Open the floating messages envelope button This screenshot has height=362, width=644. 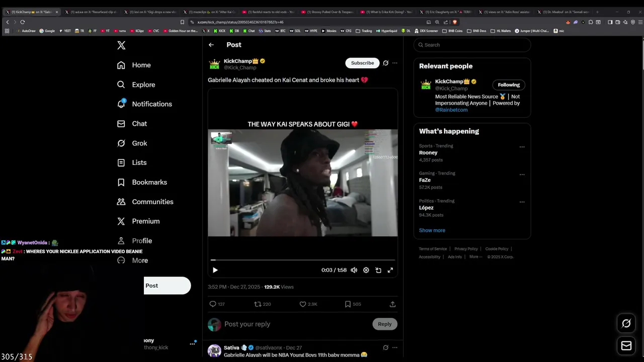click(626, 346)
